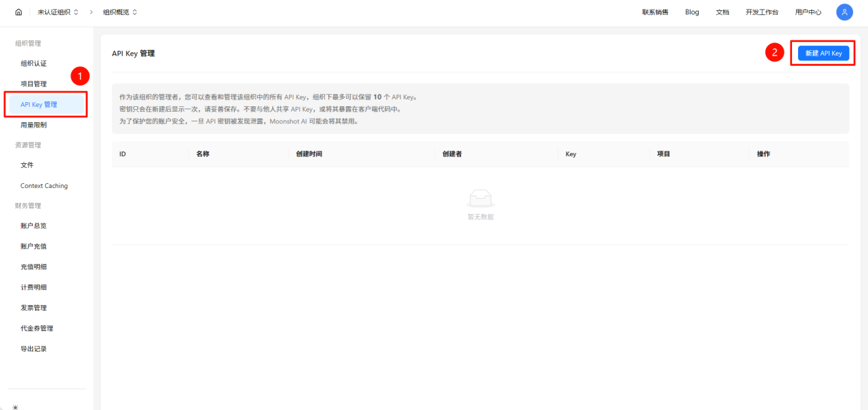Go to 项目管理 in the sidebar

point(34,84)
